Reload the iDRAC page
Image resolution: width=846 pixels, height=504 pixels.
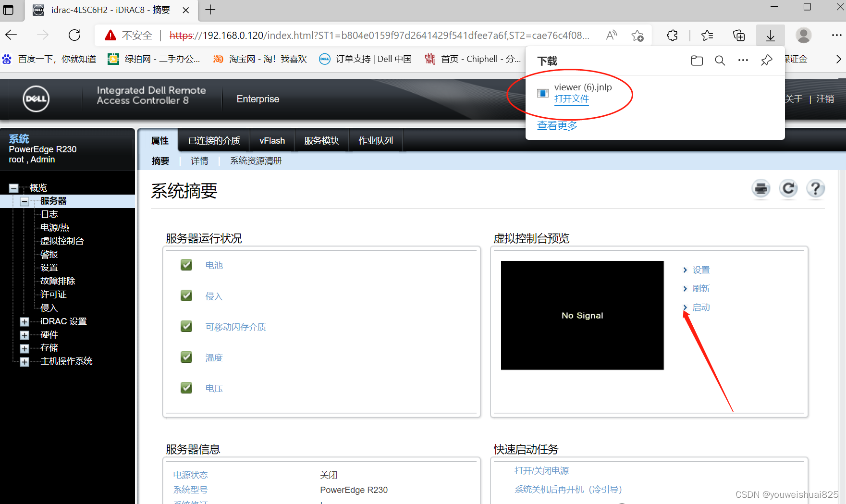click(x=74, y=35)
